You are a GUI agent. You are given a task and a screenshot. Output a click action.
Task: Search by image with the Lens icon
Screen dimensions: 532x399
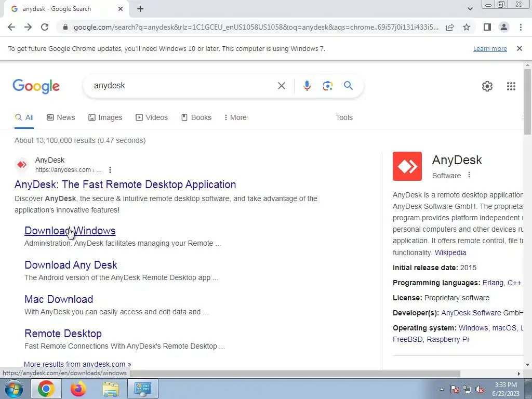327,86
